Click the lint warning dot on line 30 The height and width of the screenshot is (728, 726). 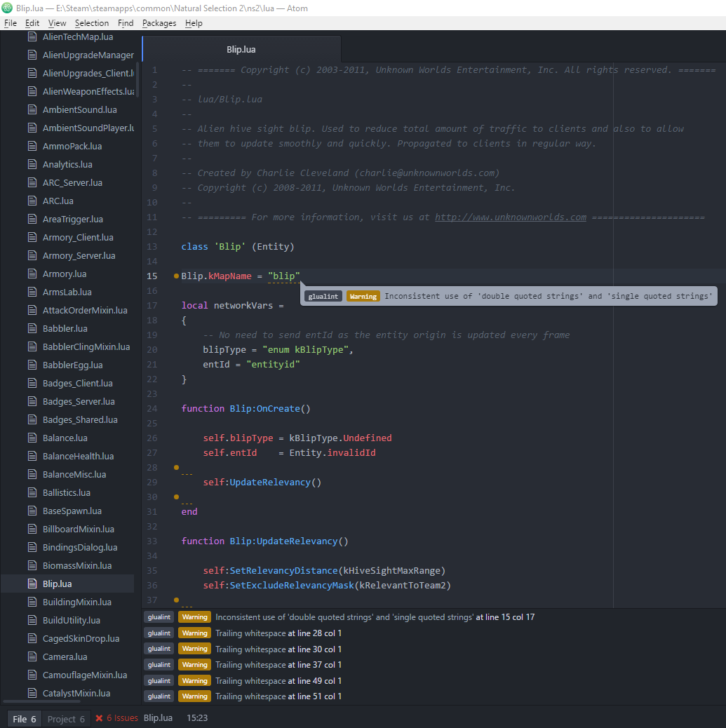tap(176, 497)
